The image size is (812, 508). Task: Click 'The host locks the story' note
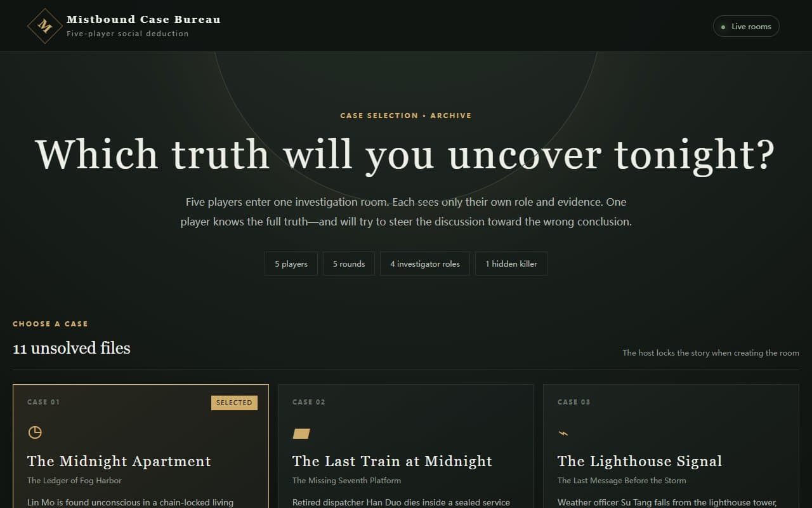pos(710,352)
